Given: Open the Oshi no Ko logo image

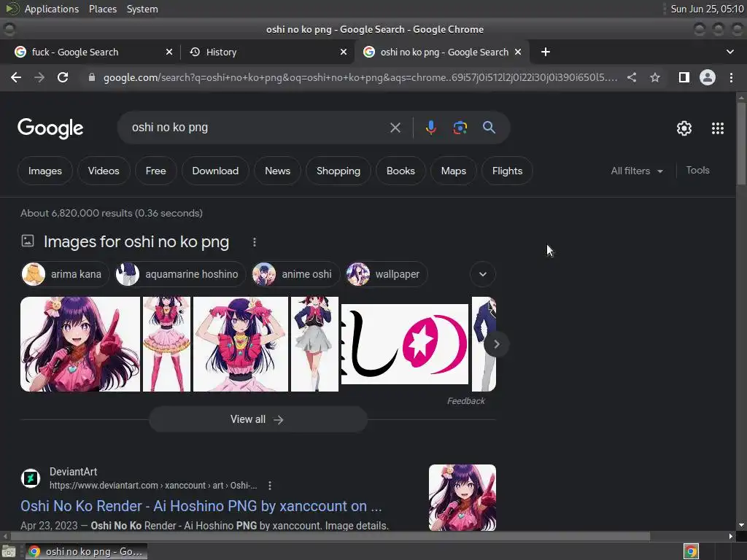Looking at the screenshot, I should (x=405, y=344).
